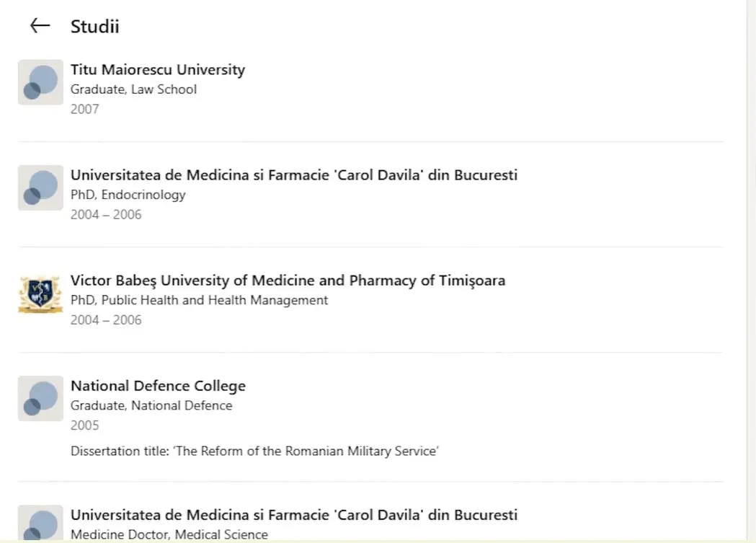This screenshot has width=756, height=543.
Task: Go back using the left arrow icon
Action: (x=40, y=25)
